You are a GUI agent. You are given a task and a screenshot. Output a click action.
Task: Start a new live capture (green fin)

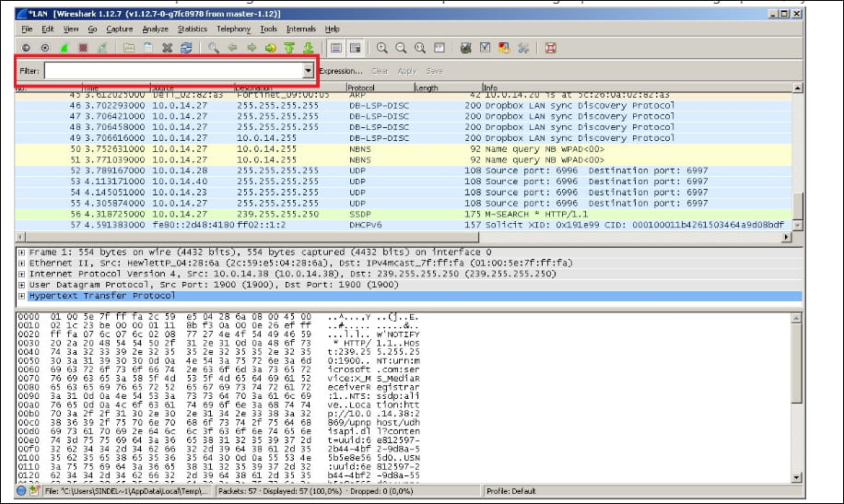click(x=64, y=48)
